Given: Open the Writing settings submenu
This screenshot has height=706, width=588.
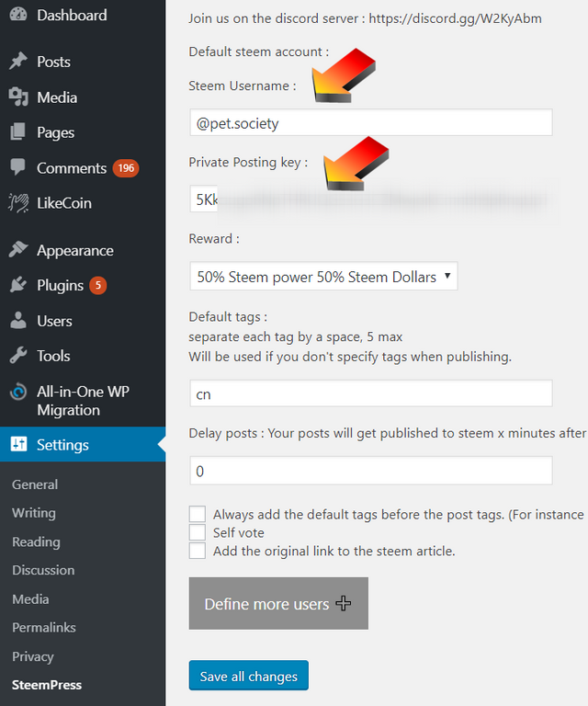Looking at the screenshot, I should [x=34, y=513].
